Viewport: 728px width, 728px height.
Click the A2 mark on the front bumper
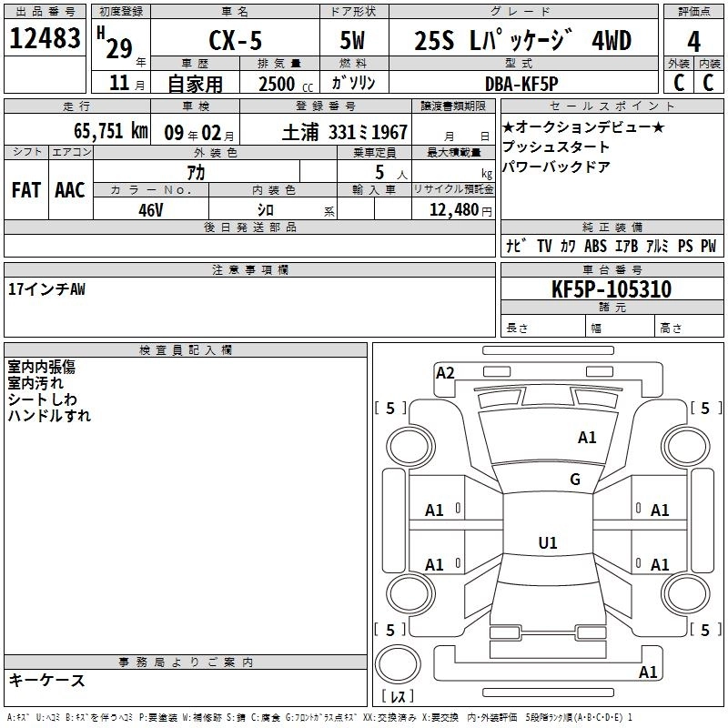click(445, 372)
